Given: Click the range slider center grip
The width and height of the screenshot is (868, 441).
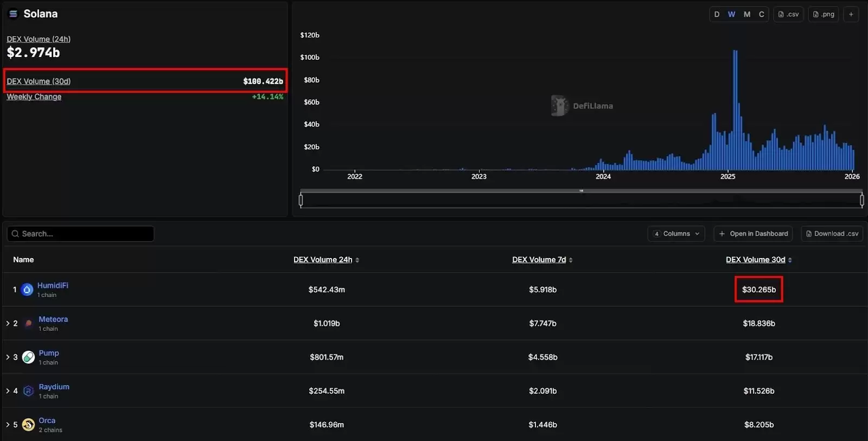Looking at the screenshot, I should [581, 191].
